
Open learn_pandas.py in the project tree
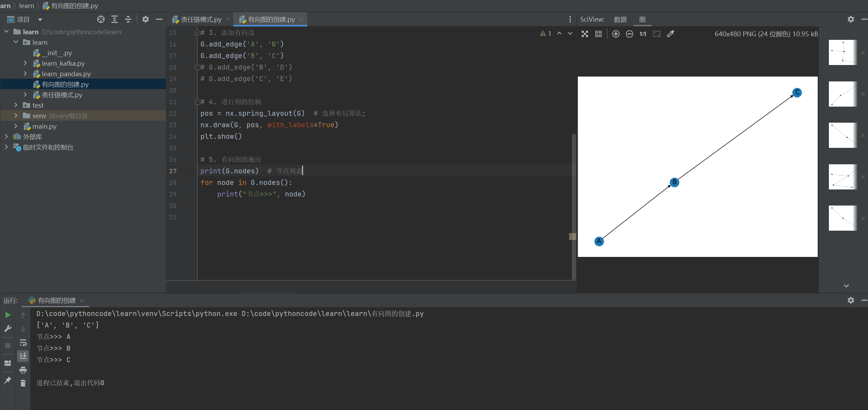66,74
